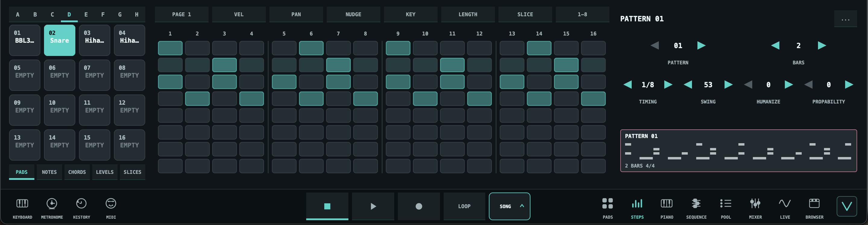Increase the swing value

tap(728, 85)
